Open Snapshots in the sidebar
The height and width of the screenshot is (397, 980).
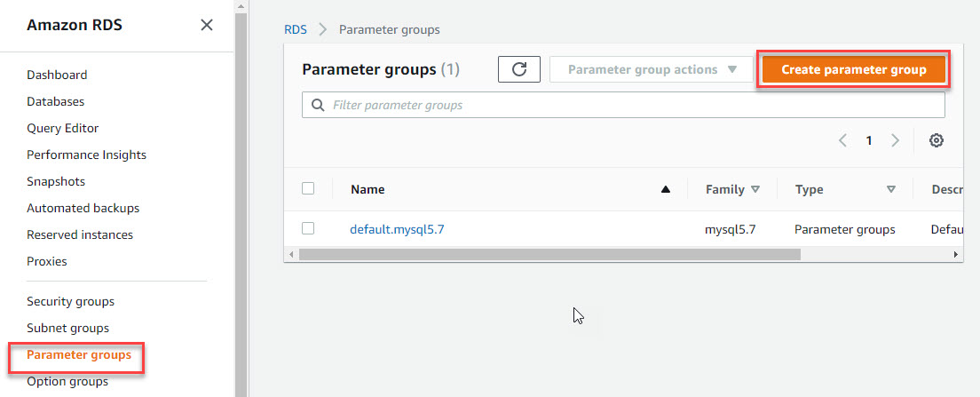pyautogui.click(x=56, y=181)
